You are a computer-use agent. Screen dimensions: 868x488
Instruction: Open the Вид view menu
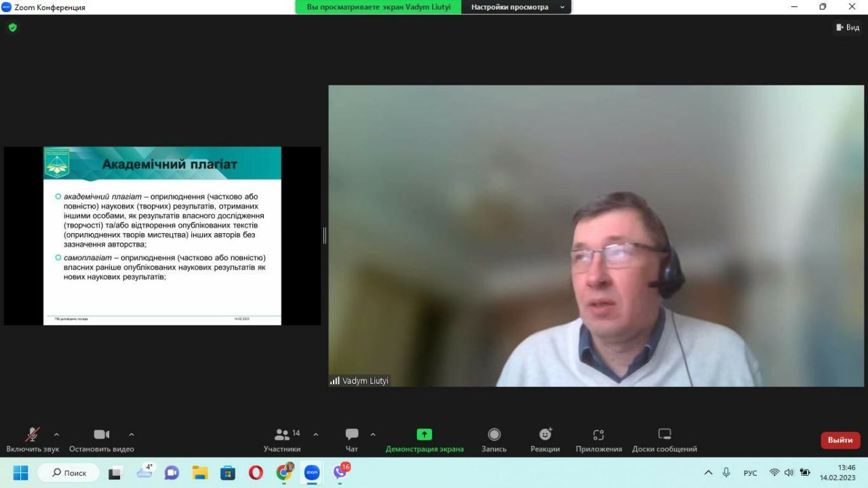[848, 28]
